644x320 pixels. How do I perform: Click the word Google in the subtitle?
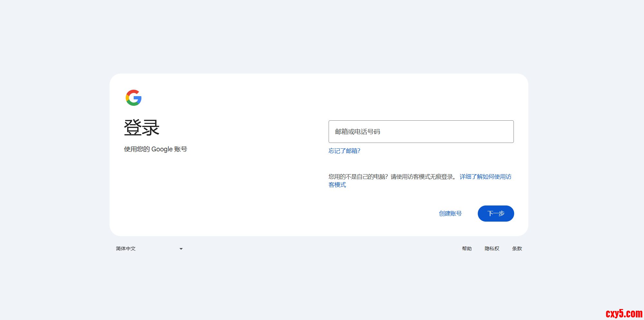point(162,149)
